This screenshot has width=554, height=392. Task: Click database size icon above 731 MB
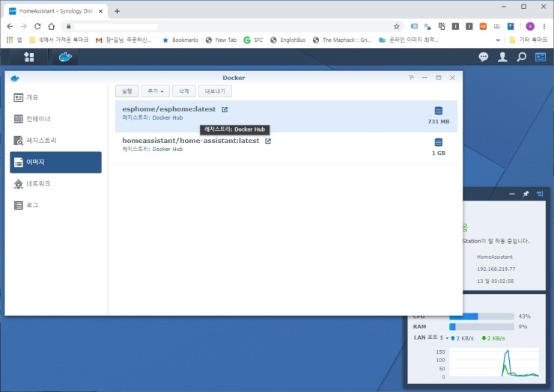point(439,111)
